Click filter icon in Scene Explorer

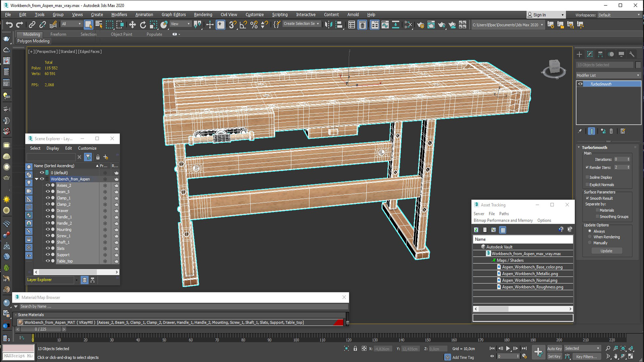coord(88,157)
